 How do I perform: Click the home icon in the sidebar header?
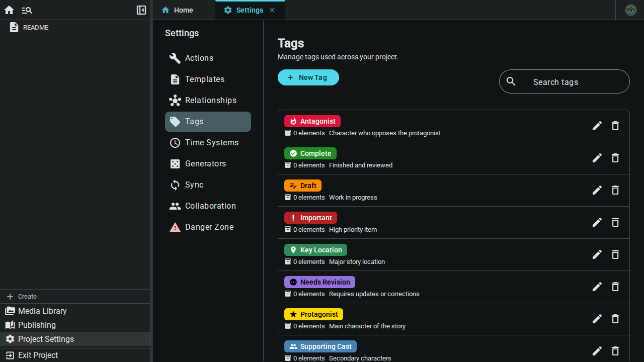click(9, 10)
